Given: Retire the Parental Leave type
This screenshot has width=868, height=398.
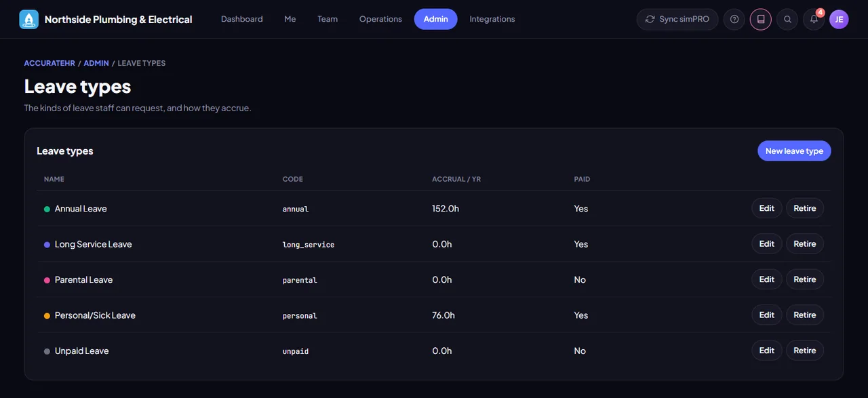Looking at the screenshot, I should [x=805, y=279].
